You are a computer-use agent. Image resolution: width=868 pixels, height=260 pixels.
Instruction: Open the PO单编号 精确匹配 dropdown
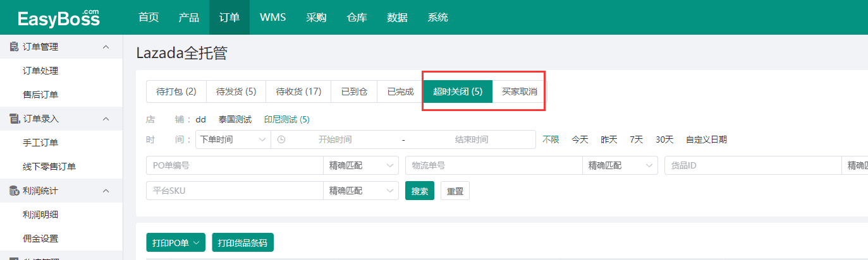(360, 165)
